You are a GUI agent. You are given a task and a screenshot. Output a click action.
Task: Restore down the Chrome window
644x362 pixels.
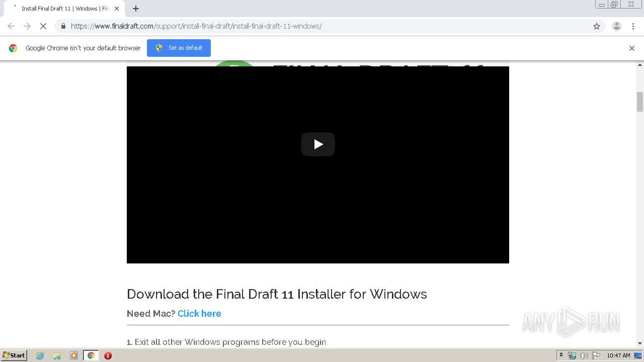(614, 5)
